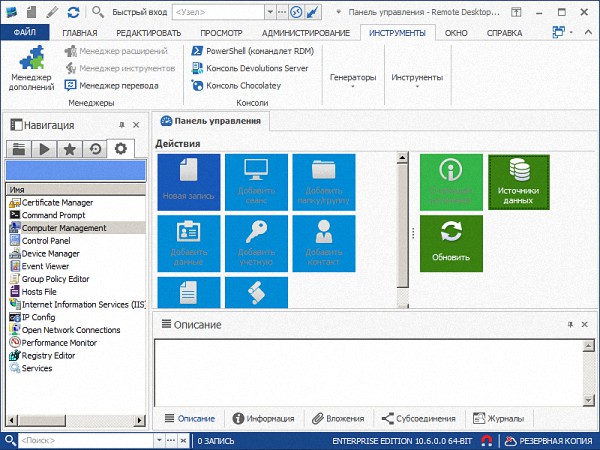Select the Добавить учетную key tile

coord(256,242)
